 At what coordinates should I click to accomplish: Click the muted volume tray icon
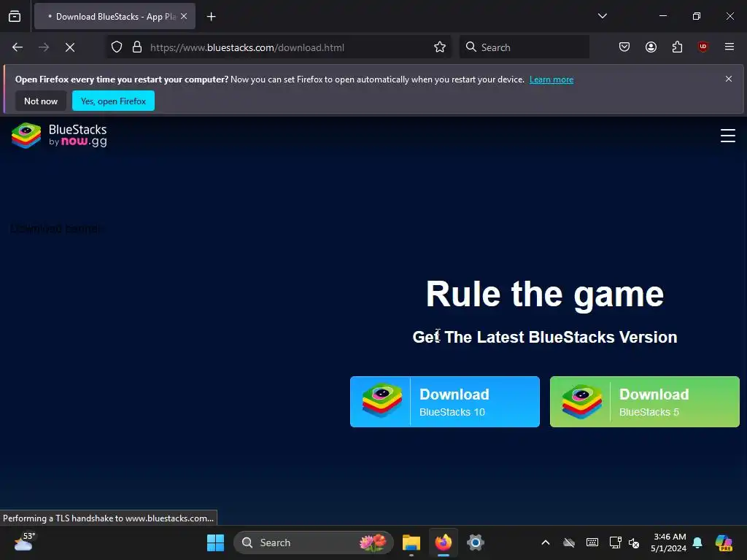[x=634, y=542]
